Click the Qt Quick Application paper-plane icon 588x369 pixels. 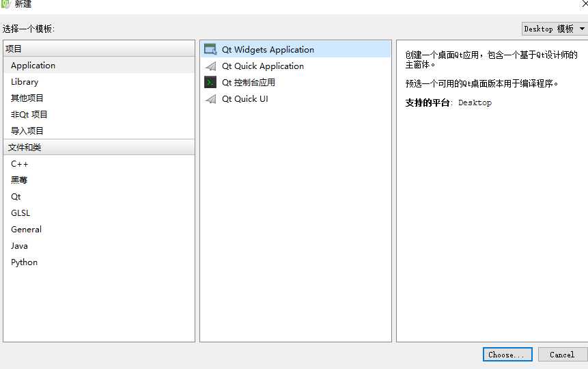click(x=211, y=66)
